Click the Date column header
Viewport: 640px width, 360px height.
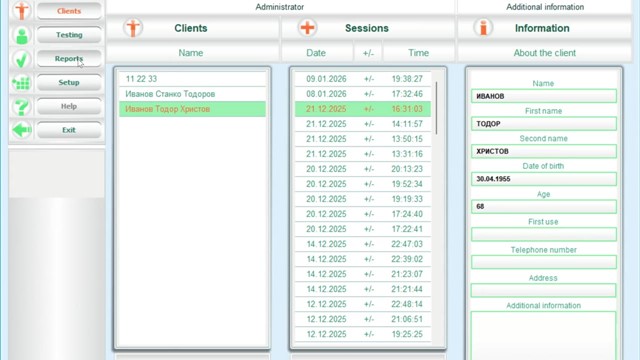[316, 53]
